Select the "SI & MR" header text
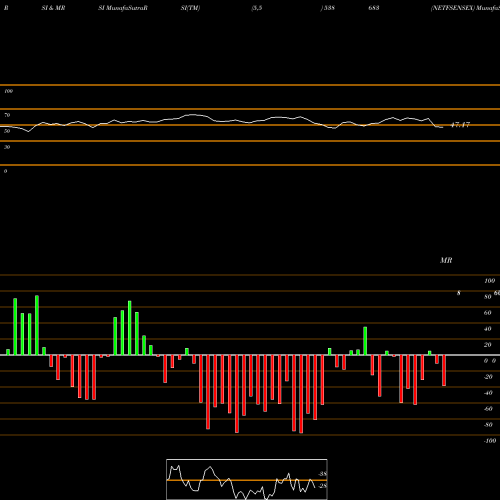The width and height of the screenshot is (500, 500). pyautogui.click(x=53, y=8)
